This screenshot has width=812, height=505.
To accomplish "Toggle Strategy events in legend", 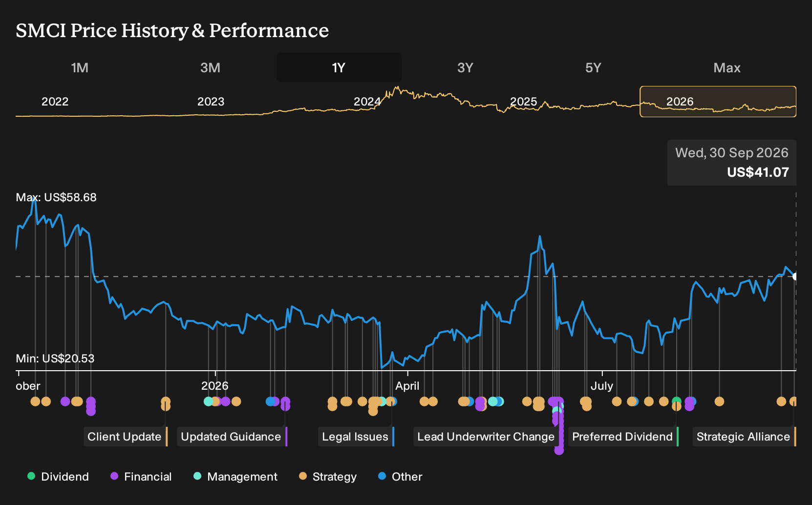I will point(328,477).
